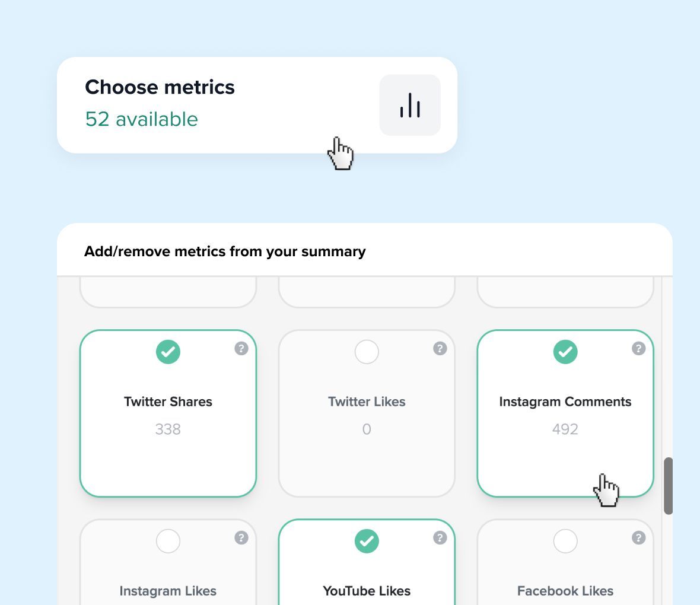Select the Instagram Comments 492 value
The image size is (700, 605).
tap(565, 429)
